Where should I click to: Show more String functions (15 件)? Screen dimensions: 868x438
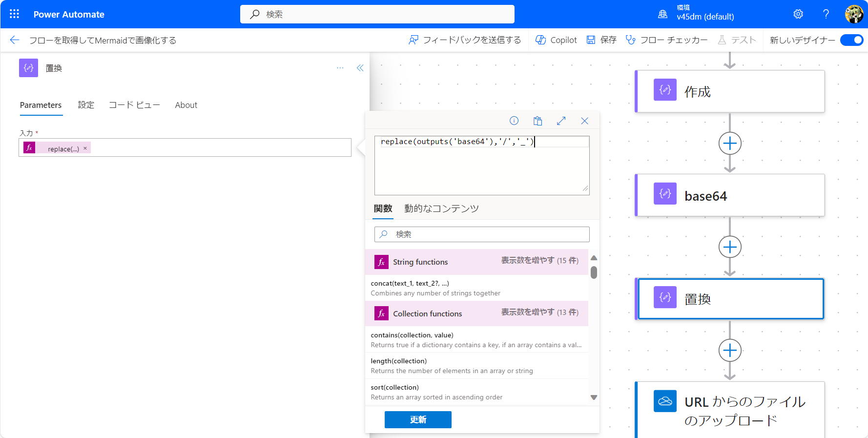(x=540, y=261)
